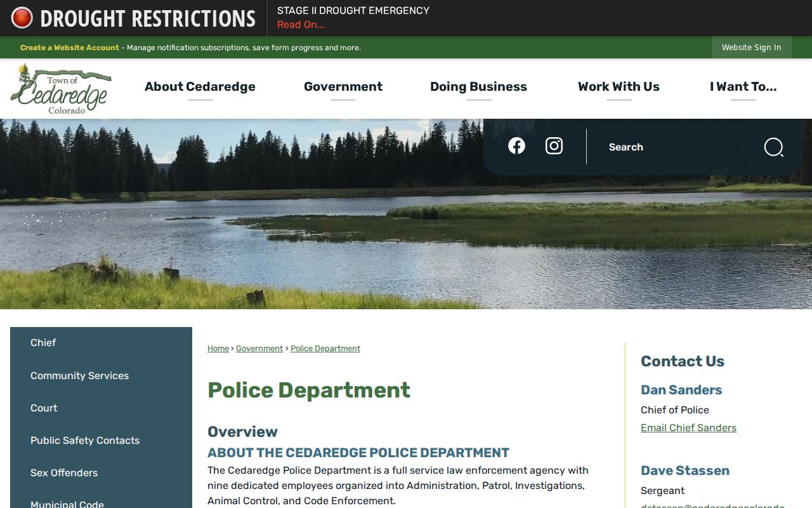Expand the I Want To... menu
This screenshot has width=812, height=508.
[x=743, y=87]
